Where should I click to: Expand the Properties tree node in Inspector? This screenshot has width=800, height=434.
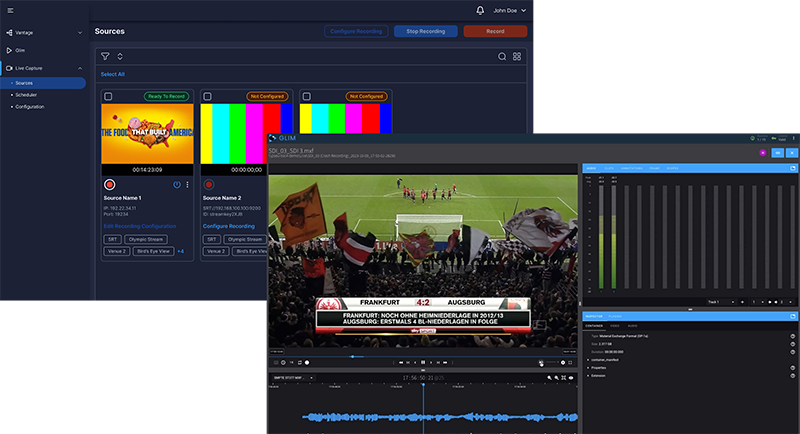click(588, 368)
